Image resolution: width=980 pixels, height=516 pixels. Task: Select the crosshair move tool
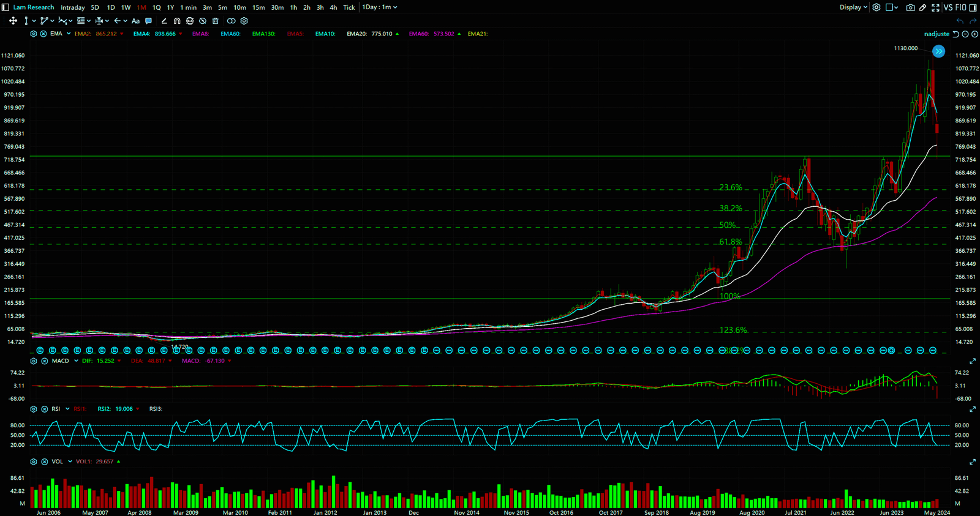13,21
